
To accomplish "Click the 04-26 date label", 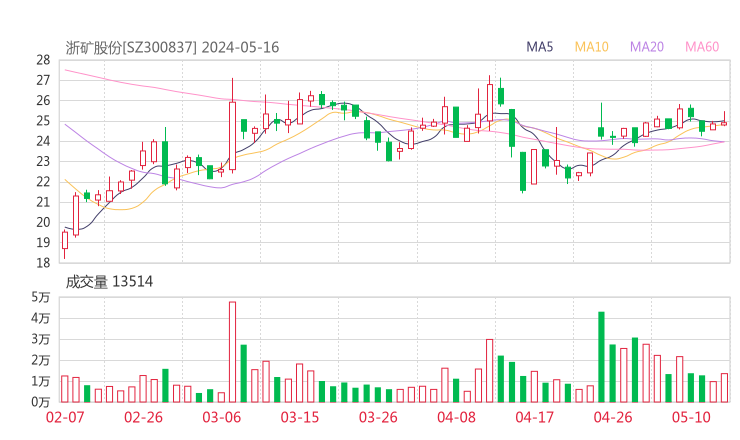I will 613,417.
